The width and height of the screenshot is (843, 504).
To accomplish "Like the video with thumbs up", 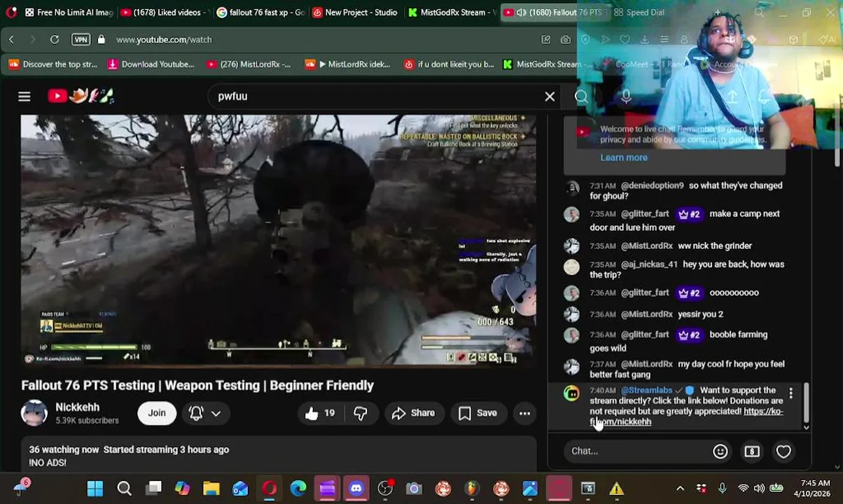I will pyautogui.click(x=319, y=413).
